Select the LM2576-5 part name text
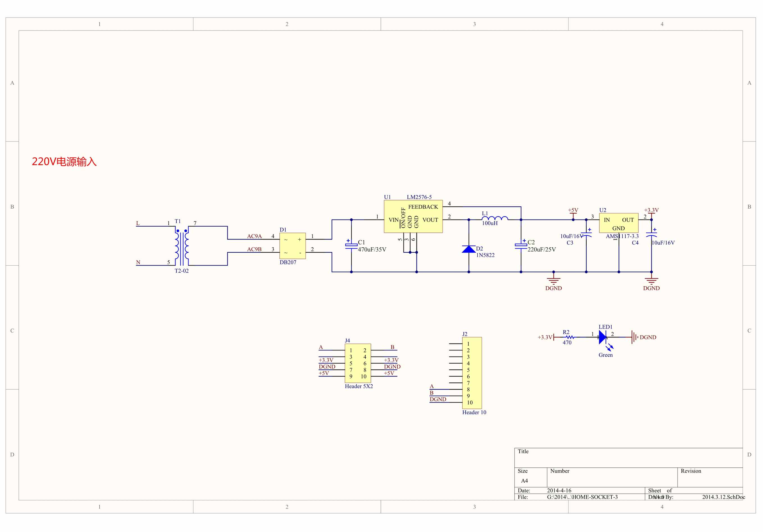 (419, 197)
